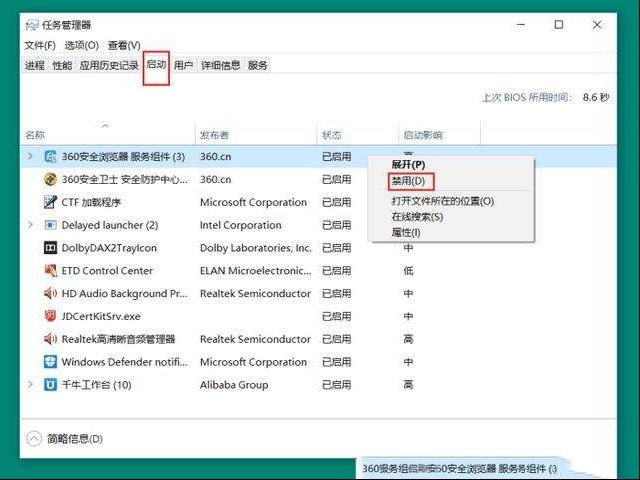Switch to the 进程 tab
This screenshot has width=640, height=480.
(35, 65)
